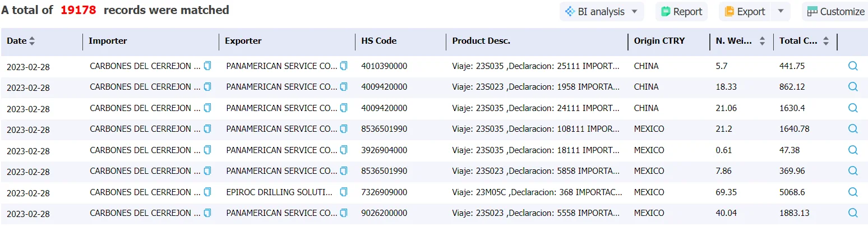Select the Product Desc. column header

481,41
